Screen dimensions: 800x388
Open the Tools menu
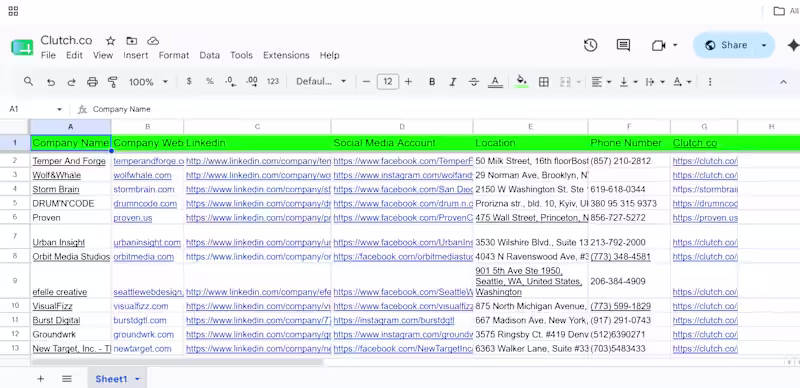[x=241, y=55]
